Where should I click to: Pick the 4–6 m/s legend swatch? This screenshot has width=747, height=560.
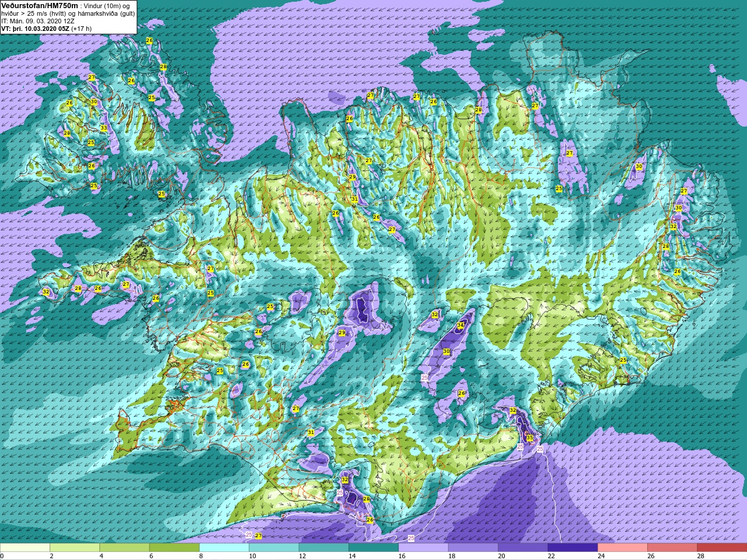[x=124, y=548]
